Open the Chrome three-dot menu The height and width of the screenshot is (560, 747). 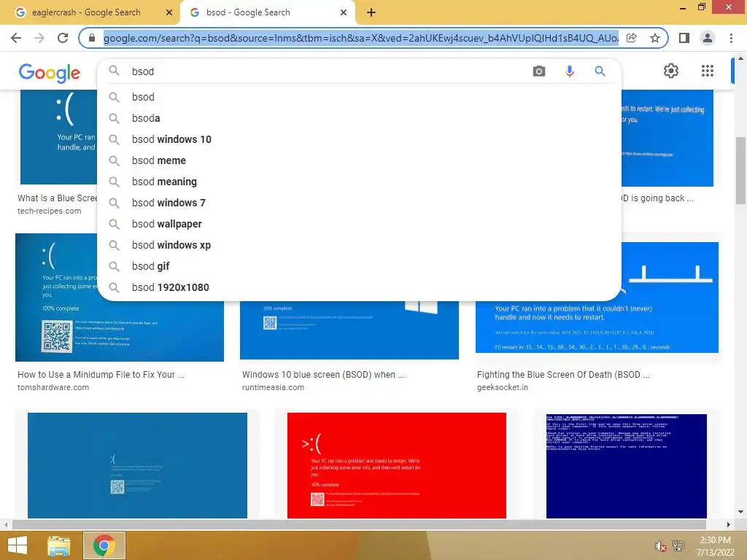coord(731,38)
